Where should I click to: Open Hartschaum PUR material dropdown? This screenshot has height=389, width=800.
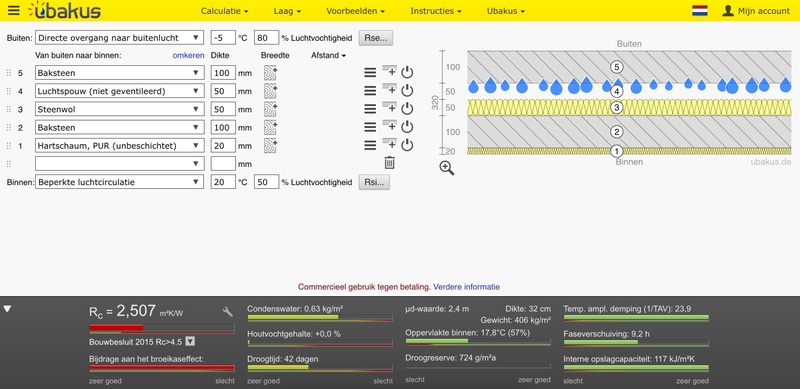coord(120,145)
